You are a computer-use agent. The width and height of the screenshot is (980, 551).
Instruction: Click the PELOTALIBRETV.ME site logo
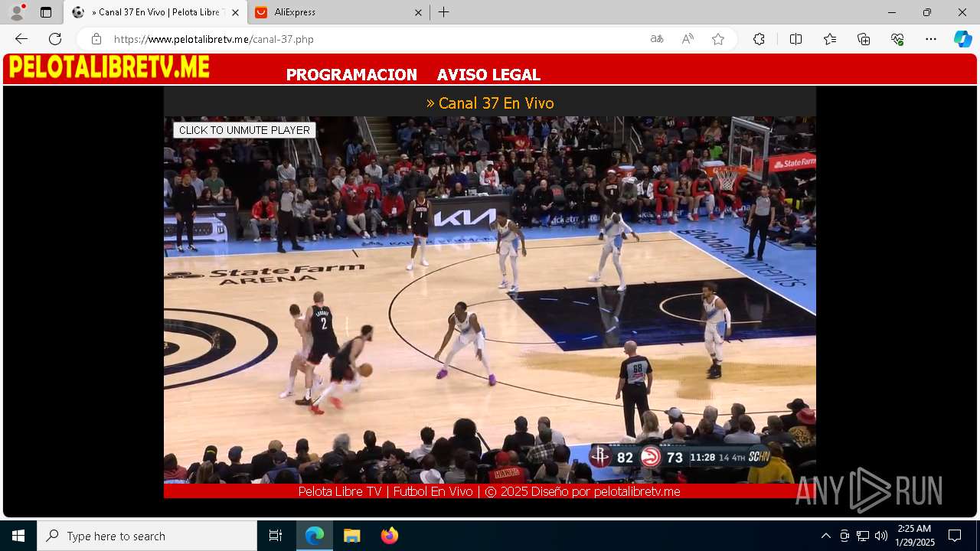(109, 68)
